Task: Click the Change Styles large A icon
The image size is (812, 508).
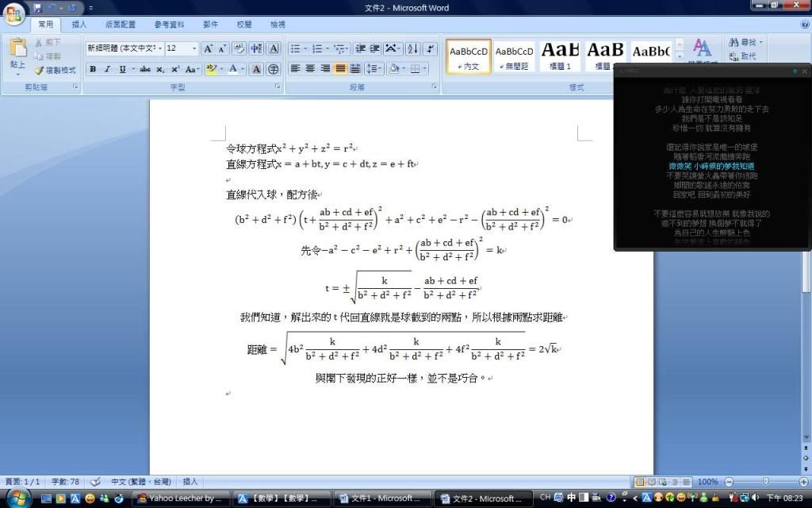Action: tap(703, 49)
